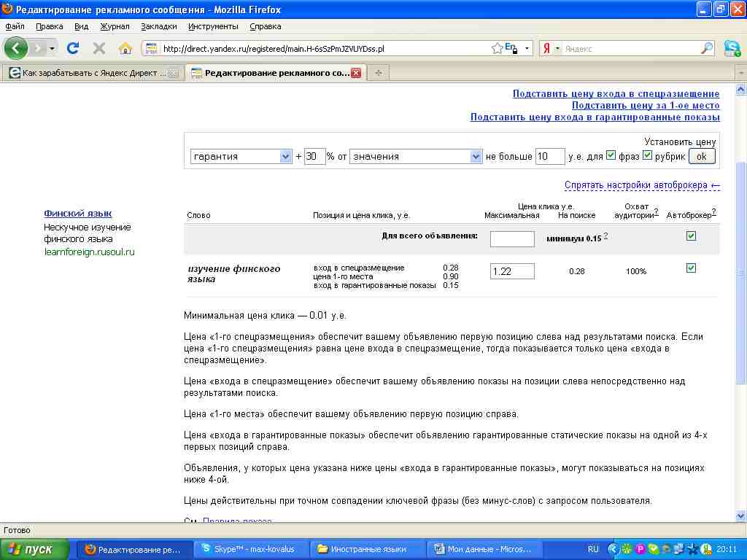Open the Home page icon

point(125,48)
